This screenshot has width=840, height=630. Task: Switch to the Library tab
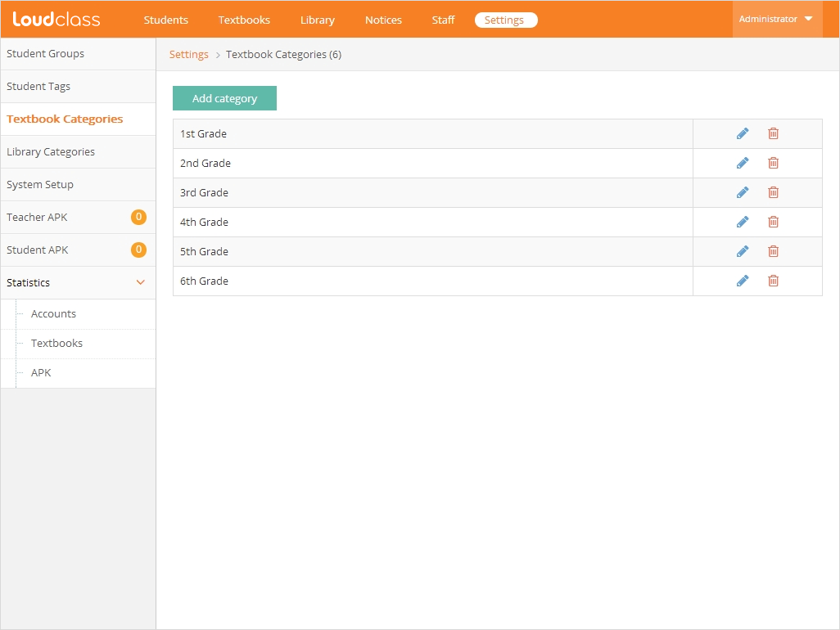coord(317,20)
